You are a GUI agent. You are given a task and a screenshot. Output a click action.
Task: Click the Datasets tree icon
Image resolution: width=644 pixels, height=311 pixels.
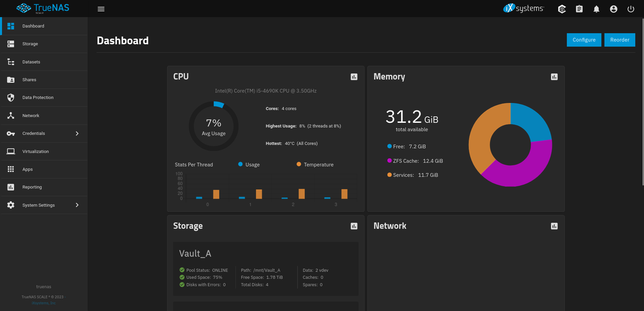[x=11, y=62]
